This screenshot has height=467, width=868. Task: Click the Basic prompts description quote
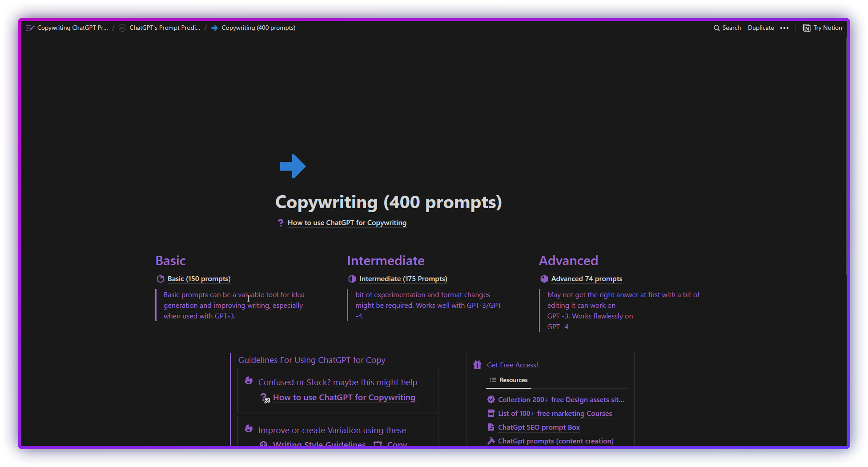[234, 306]
